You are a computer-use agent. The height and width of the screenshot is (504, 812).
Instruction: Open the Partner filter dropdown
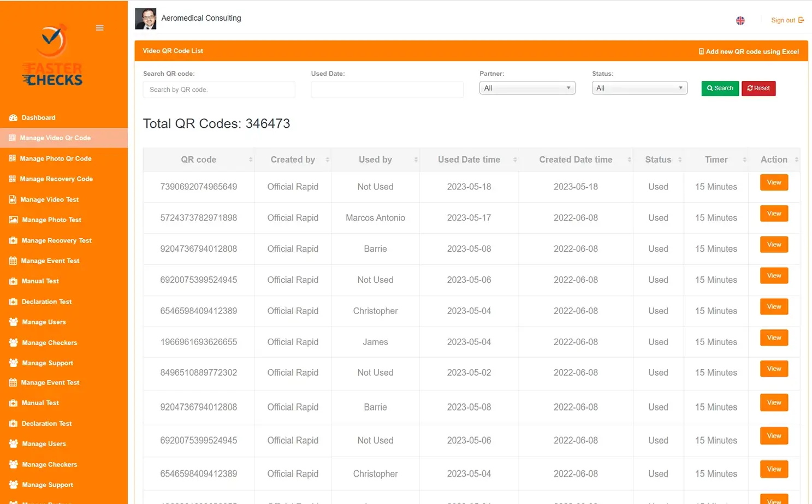[527, 87]
